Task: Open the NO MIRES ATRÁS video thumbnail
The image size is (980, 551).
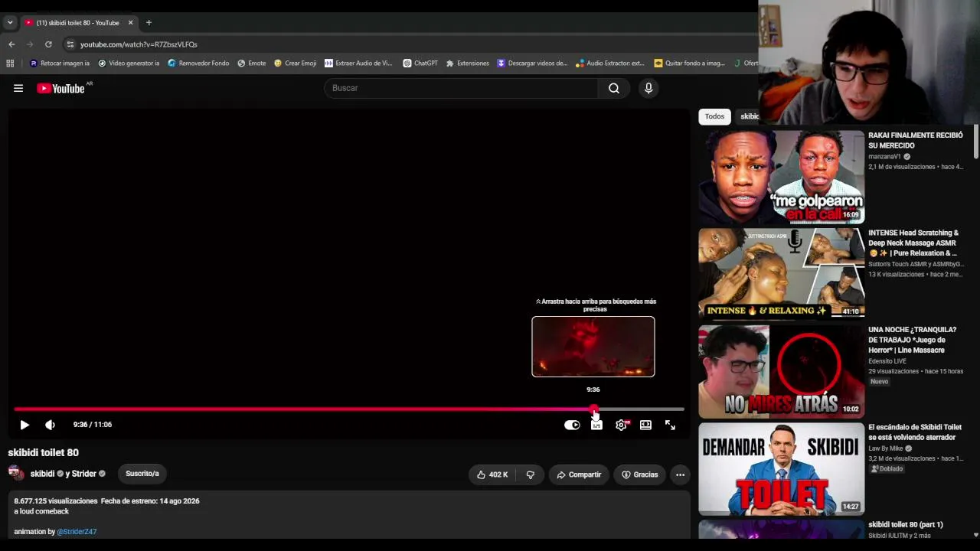Action: coord(781,371)
